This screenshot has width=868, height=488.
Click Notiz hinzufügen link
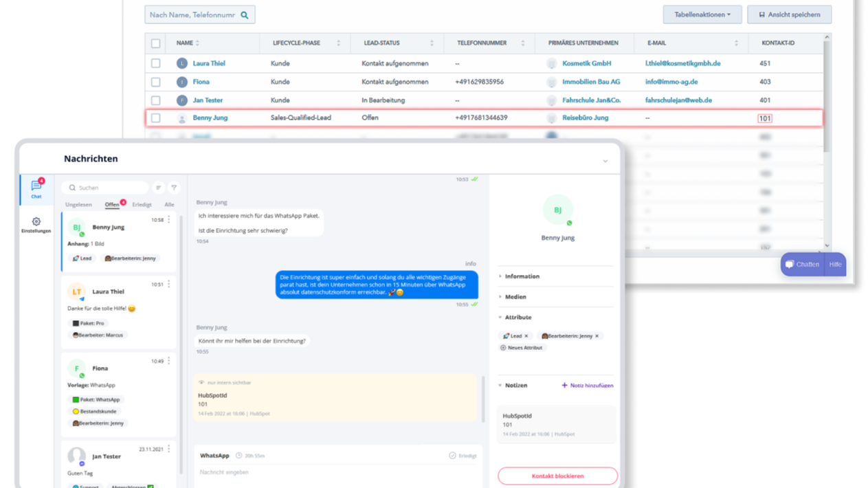pos(588,386)
